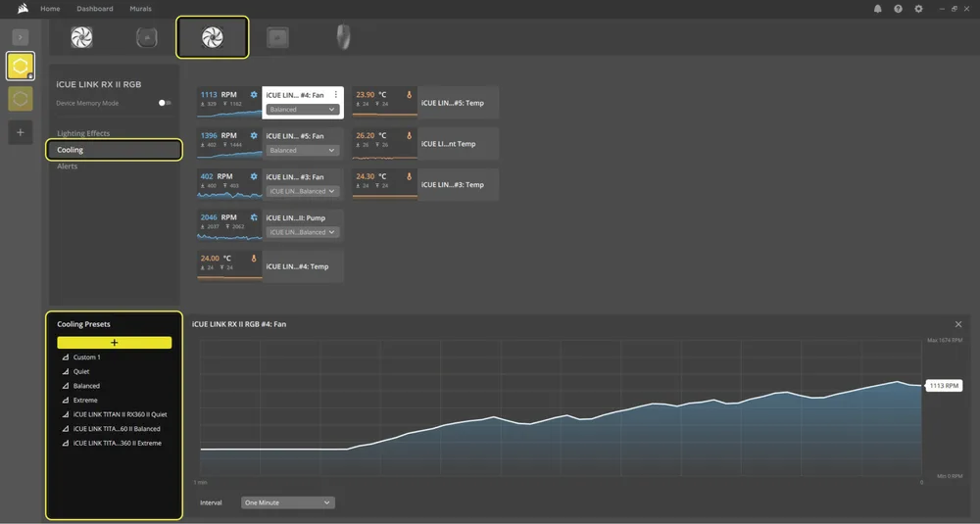
Task: Click thermometer icon on #5: Temp card
Action: pos(410,95)
